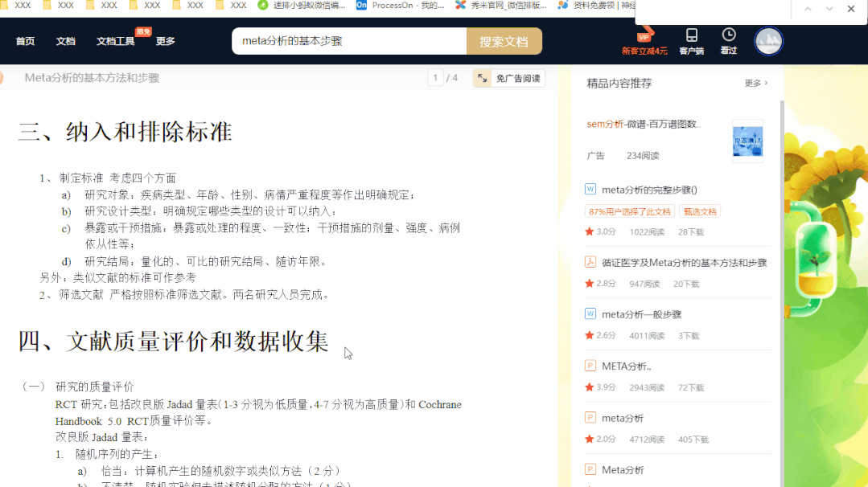Click the star rating icon showing 3.9分

click(589, 387)
